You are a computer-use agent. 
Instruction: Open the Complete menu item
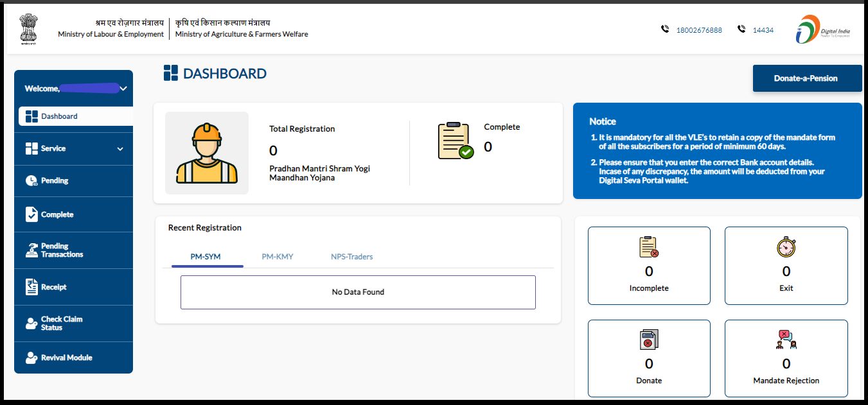(x=73, y=214)
